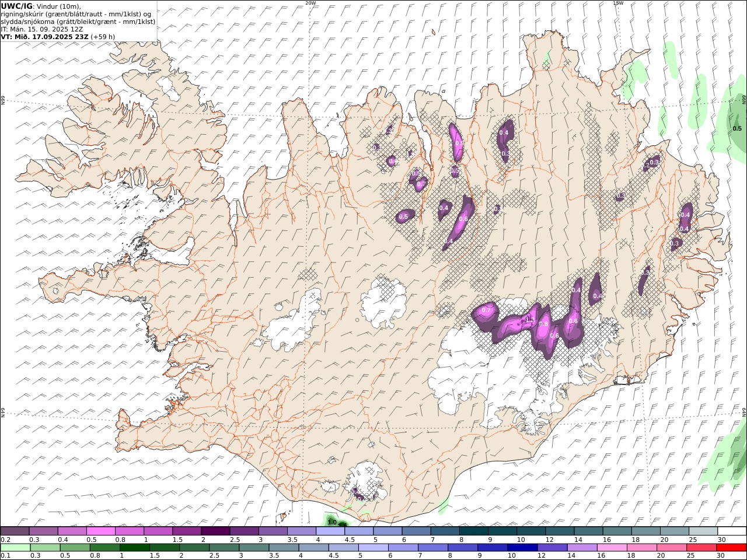Image resolution: width=747 pixels, height=560 pixels.
Task: Click the '0.9' snow value on the map
Action: click(x=459, y=143)
